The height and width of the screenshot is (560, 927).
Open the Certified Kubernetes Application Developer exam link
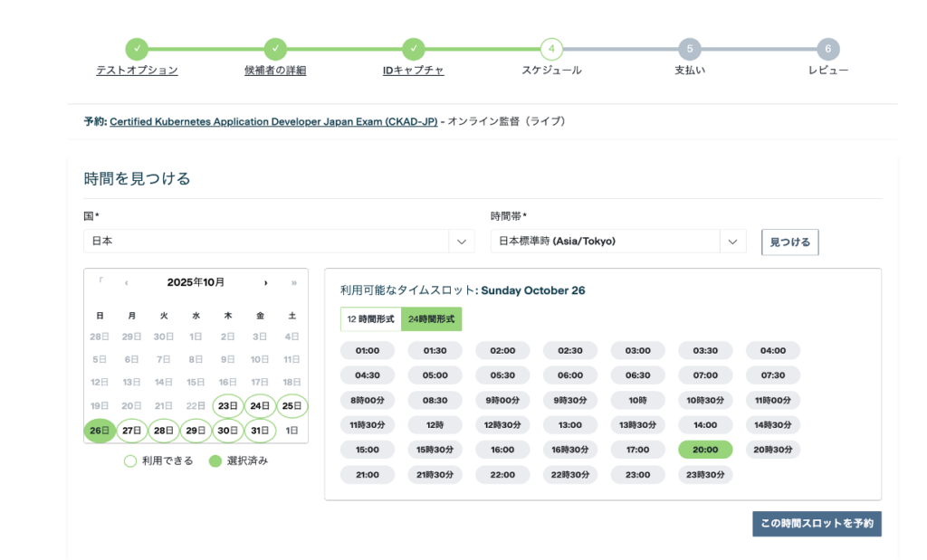click(273, 121)
